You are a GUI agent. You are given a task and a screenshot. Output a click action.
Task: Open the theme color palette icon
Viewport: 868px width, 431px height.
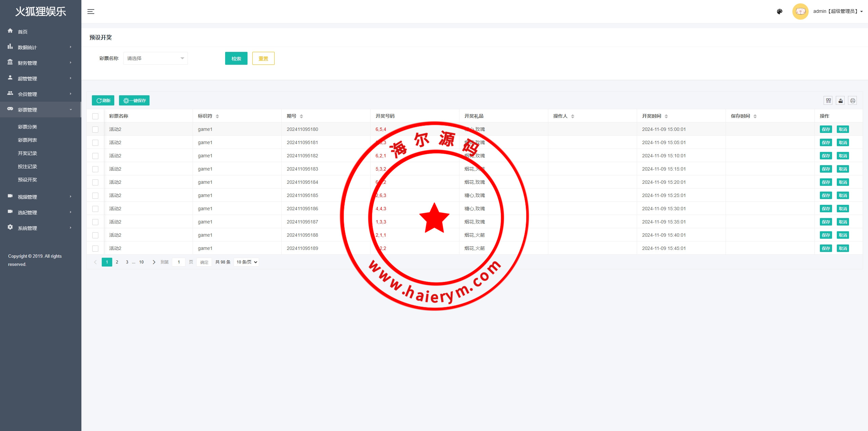click(x=780, y=12)
